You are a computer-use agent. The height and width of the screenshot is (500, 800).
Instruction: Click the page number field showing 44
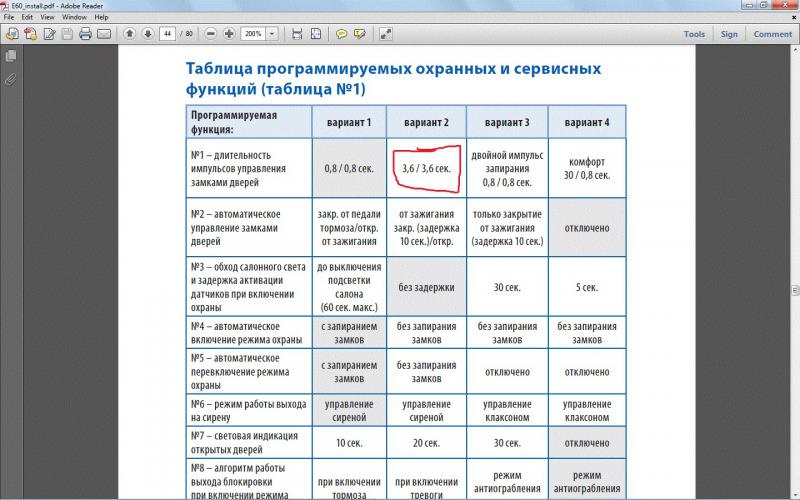[x=167, y=34]
